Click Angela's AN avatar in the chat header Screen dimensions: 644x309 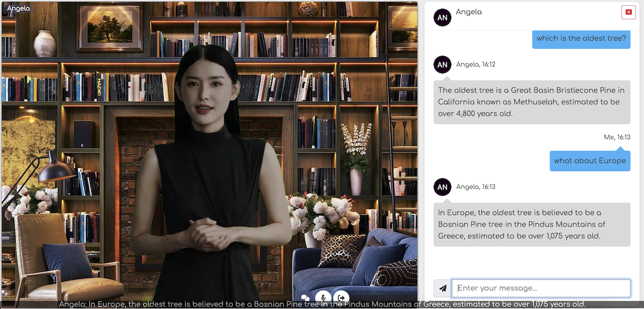(x=442, y=17)
